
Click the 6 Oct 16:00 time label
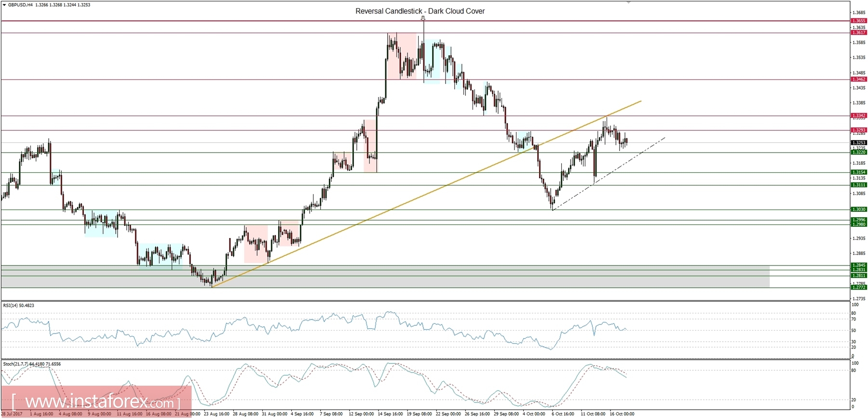pos(563,414)
